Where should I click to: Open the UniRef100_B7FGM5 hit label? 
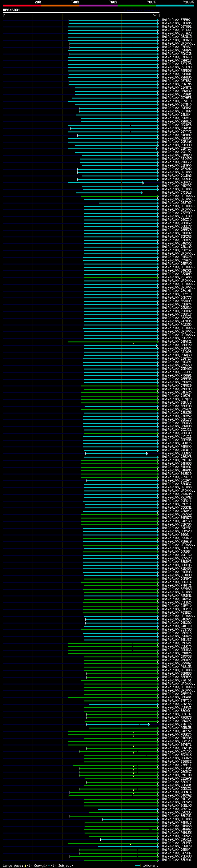coord(176,23)
